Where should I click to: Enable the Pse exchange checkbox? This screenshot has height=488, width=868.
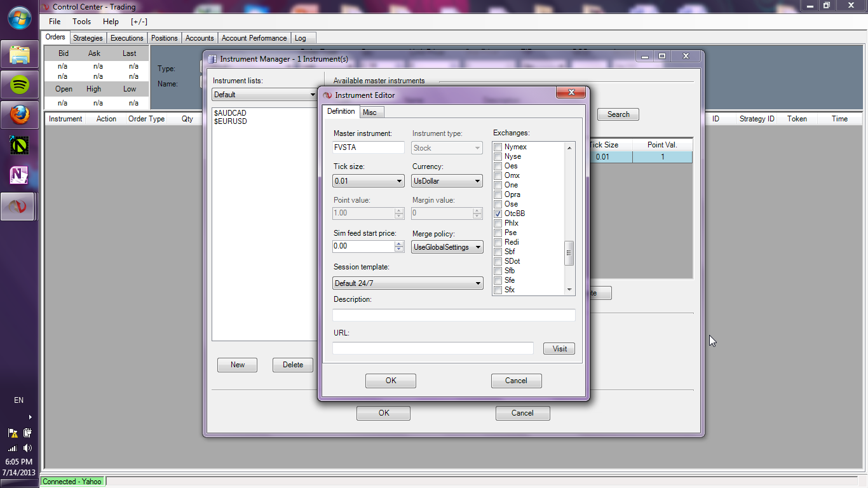click(498, 233)
